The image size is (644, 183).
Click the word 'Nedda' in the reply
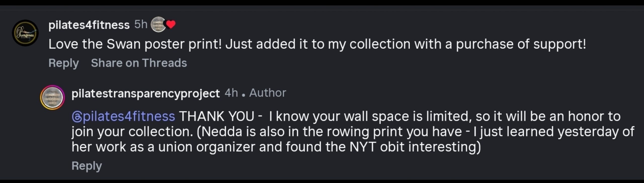tap(221, 131)
